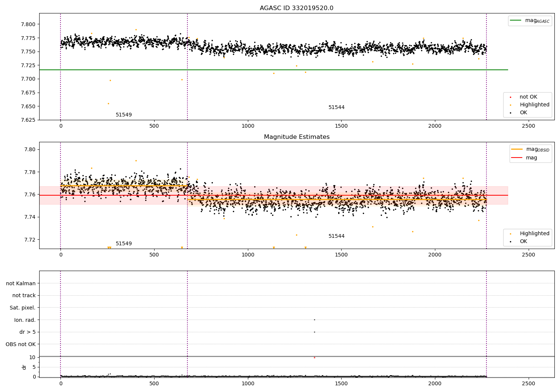Click the 51544 observation label in the middle plot

pos(336,236)
